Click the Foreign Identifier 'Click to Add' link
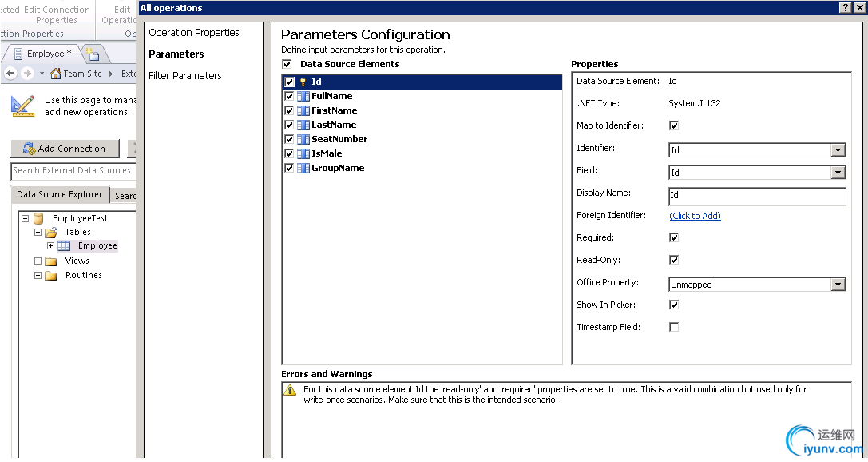This screenshot has height=462, width=868. coord(695,216)
